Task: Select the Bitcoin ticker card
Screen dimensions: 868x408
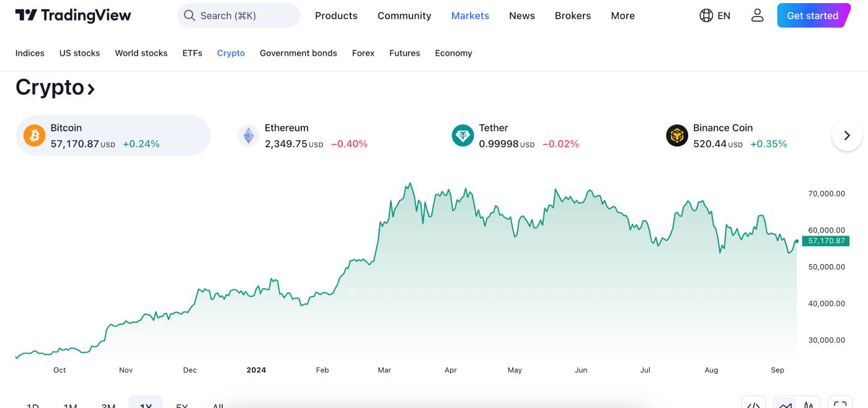Action: pyautogui.click(x=113, y=135)
